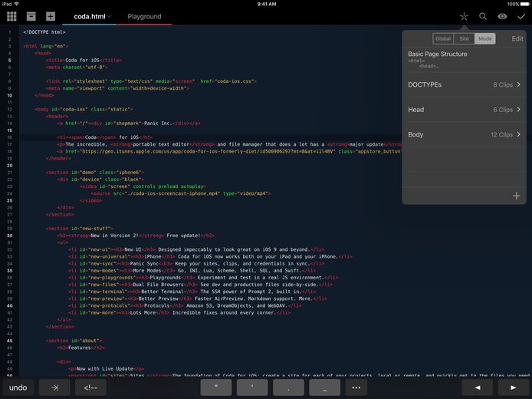
Task: Click the clips asterisk icon
Action: pos(464,16)
